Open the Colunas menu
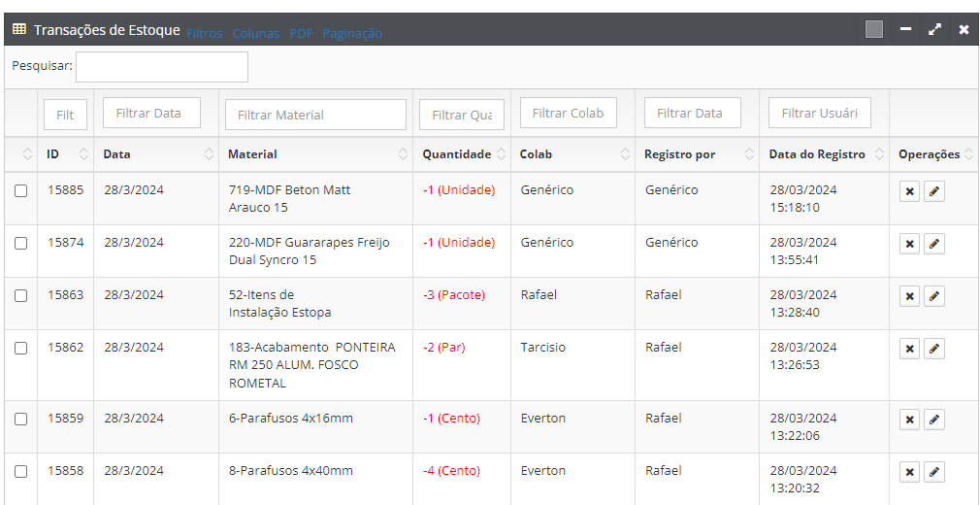 click(255, 33)
